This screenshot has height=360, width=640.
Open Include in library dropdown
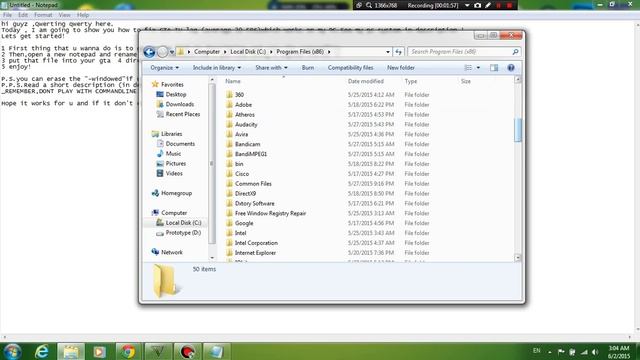(217, 68)
